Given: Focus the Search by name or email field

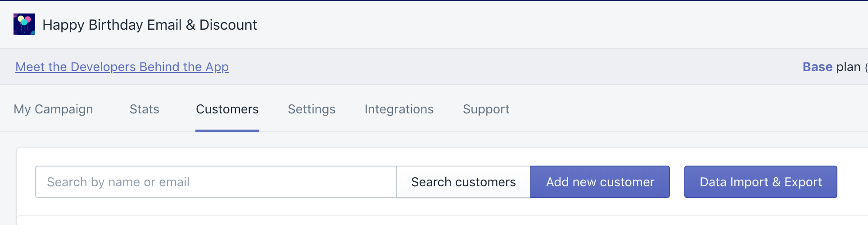Looking at the screenshot, I should 216,182.
